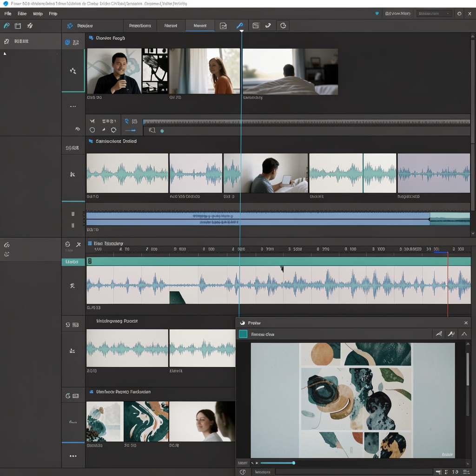Click the save disk icon at the top left
This screenshot has height=476, width=476.
(18, 26)
